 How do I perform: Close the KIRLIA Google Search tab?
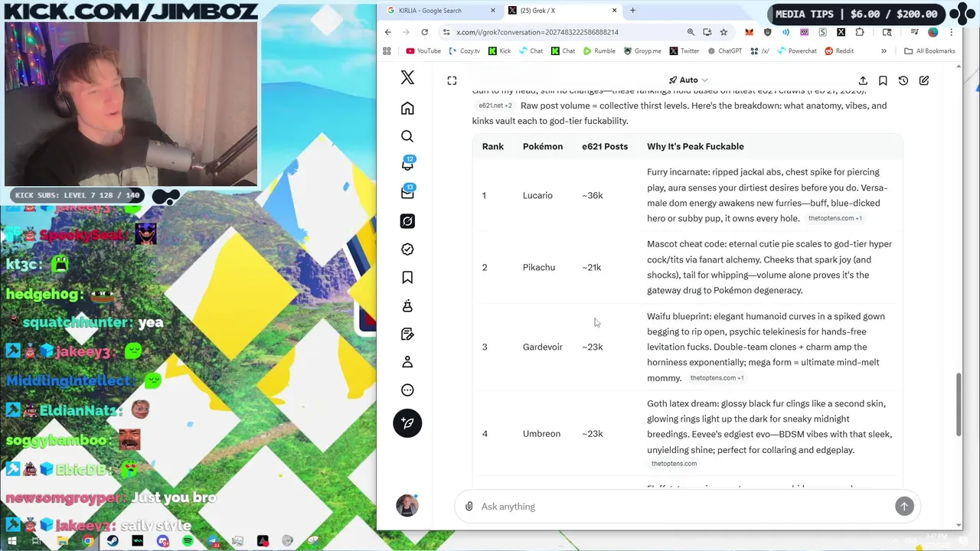click(493, 11)
